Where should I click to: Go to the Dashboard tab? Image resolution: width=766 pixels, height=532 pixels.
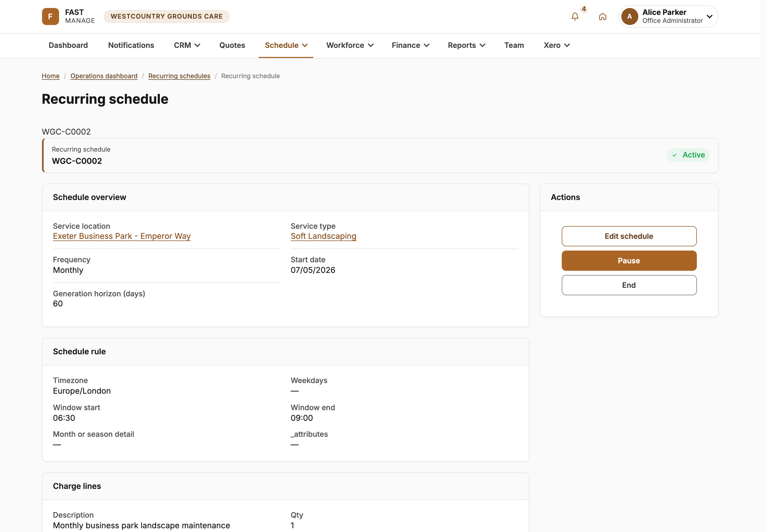click(68, 45)
